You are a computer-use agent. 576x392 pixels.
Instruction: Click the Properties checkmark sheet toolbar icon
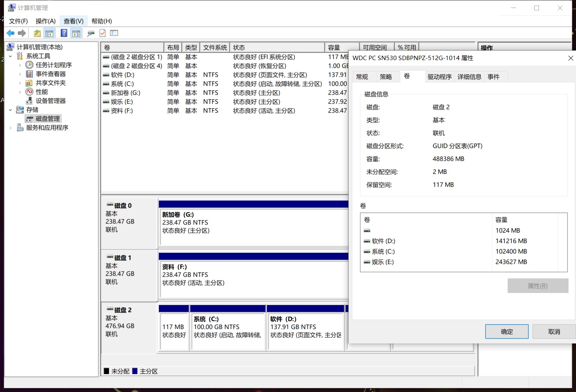tap(102, 33)
